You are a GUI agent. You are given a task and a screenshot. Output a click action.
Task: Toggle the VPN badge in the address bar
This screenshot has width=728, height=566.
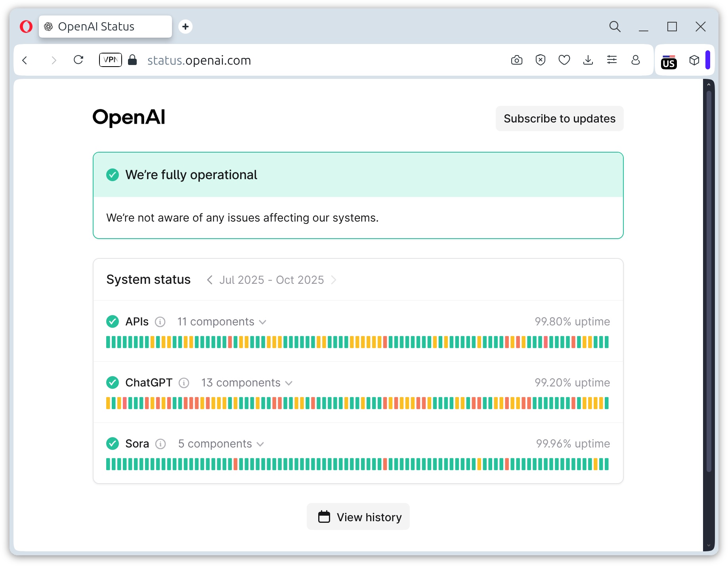click(x=110, y=60)
